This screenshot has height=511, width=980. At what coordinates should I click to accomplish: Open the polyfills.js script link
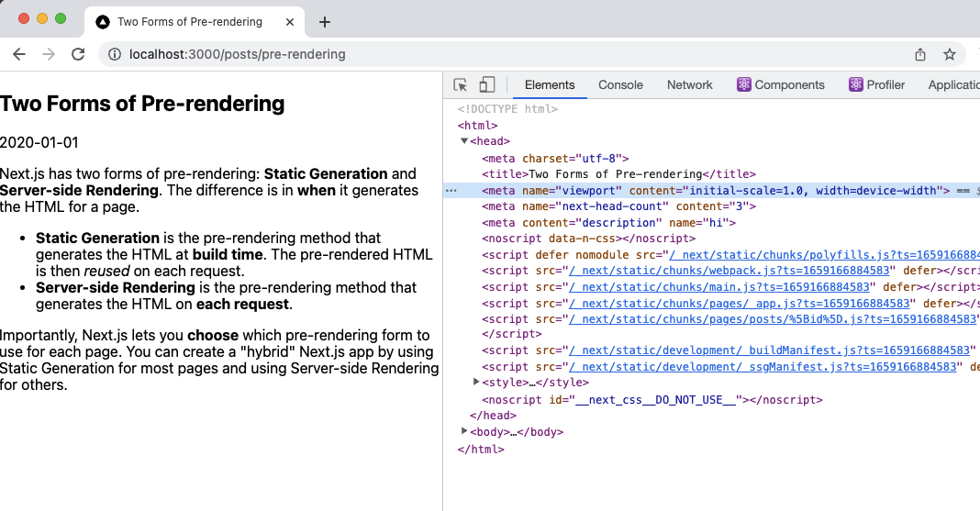[824, 255]
